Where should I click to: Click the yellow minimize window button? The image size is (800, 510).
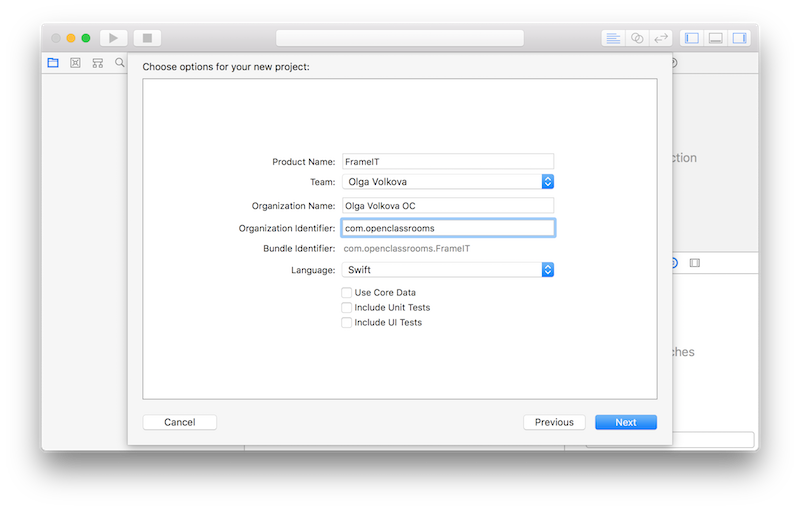click(x=71, y=38)
